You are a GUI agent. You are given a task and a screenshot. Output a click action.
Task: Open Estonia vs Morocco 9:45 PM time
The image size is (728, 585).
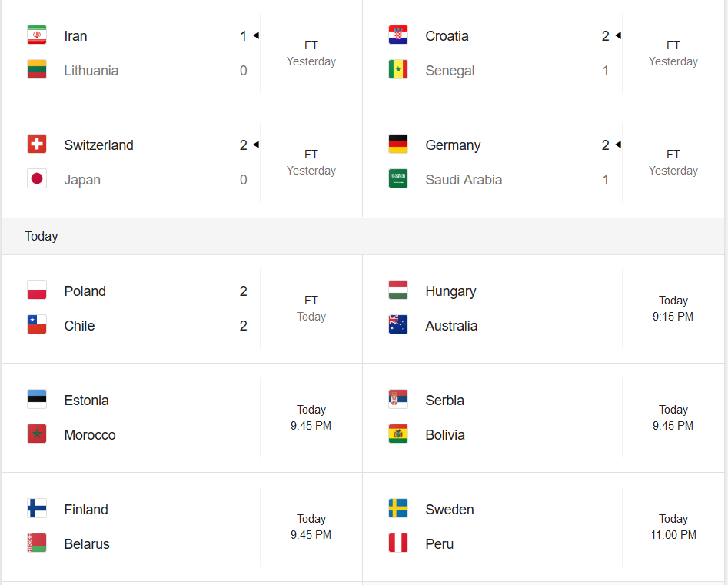311,418
